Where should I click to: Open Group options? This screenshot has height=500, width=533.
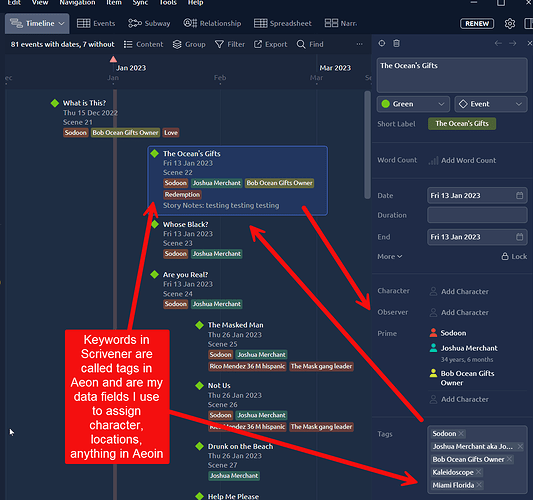click(189, 45)
